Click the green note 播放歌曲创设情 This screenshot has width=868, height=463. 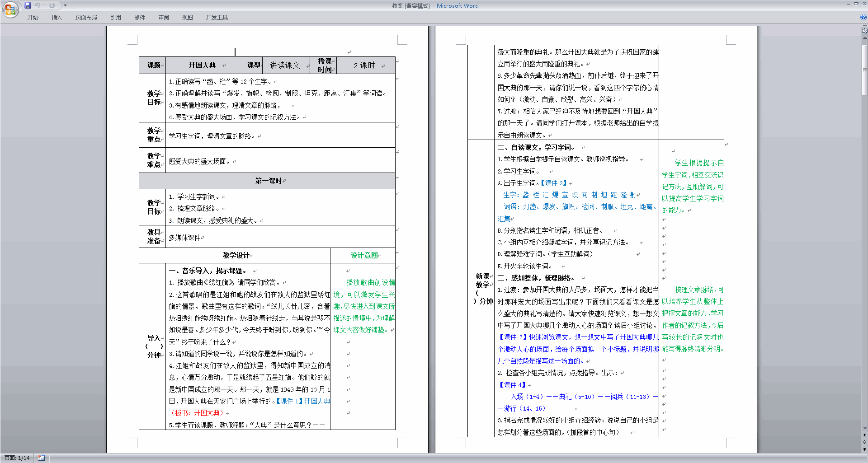(x=371, y=282)
